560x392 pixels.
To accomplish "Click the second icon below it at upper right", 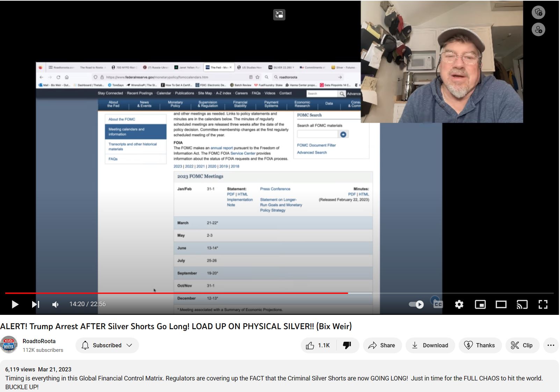I will coord(538,29).
